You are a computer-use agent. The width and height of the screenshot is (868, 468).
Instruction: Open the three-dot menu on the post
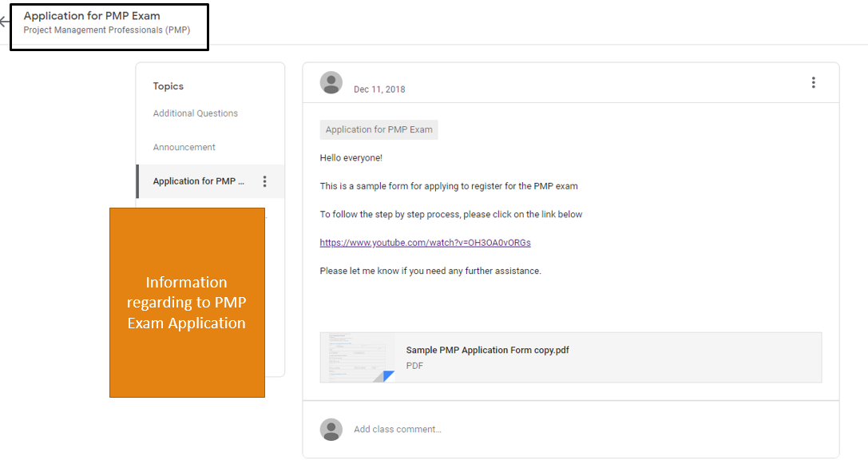point(813,83)
